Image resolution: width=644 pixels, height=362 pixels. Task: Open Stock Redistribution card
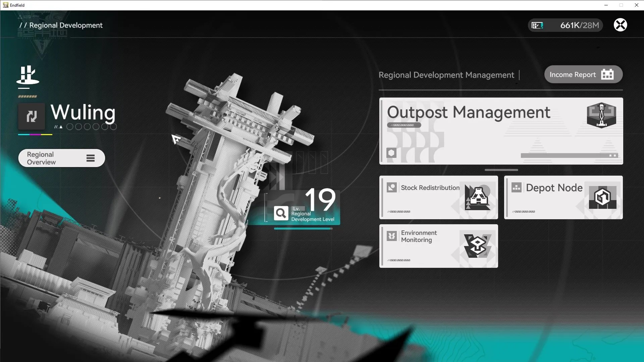[x=439, y=197]
